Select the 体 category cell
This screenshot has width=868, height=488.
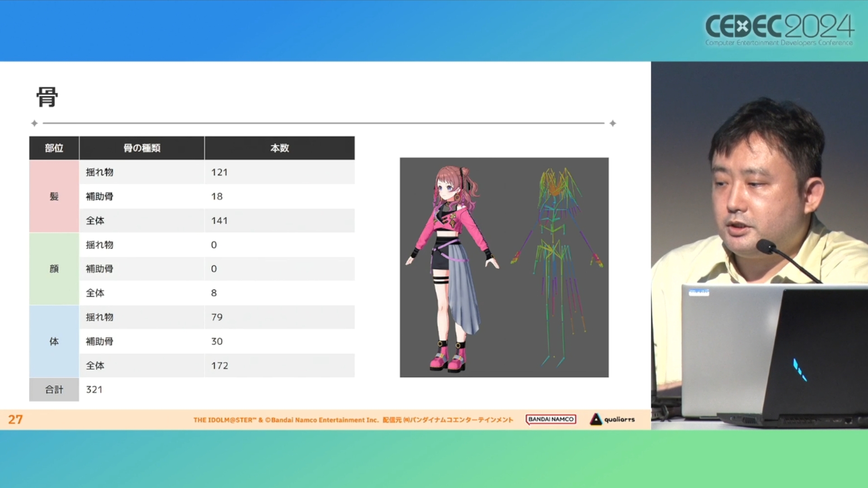click(54, 341)
